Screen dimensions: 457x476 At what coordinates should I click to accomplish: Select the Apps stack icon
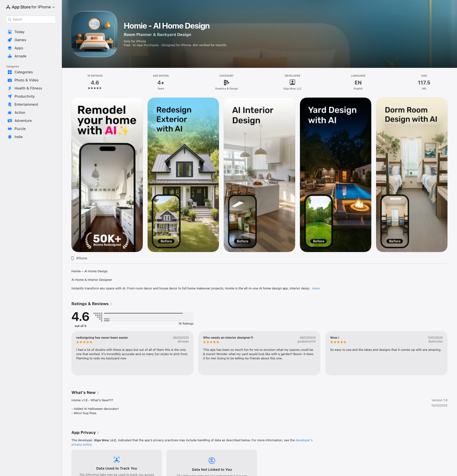[10, 48]
